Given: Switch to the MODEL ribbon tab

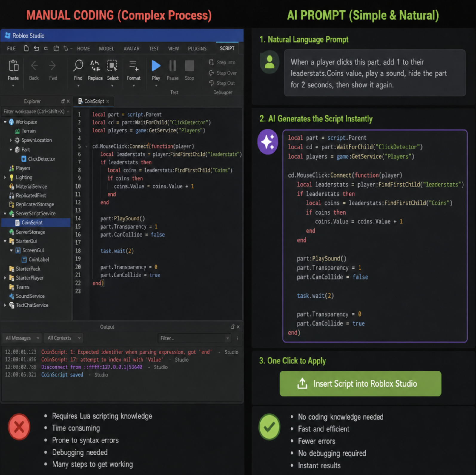Looking at the screenshot, I should [x=106, y=49].
